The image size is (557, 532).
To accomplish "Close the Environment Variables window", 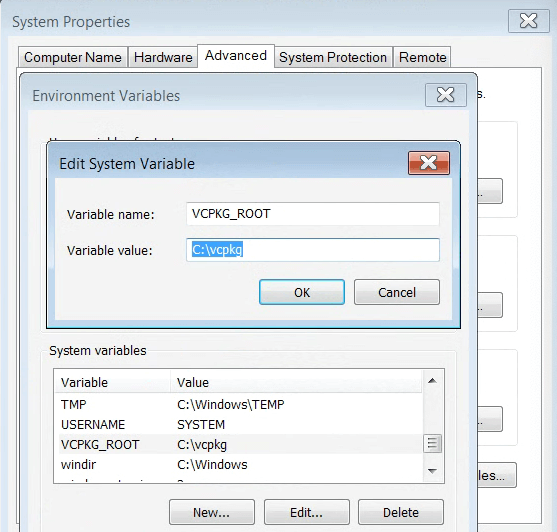I will [x=445, y=95].
